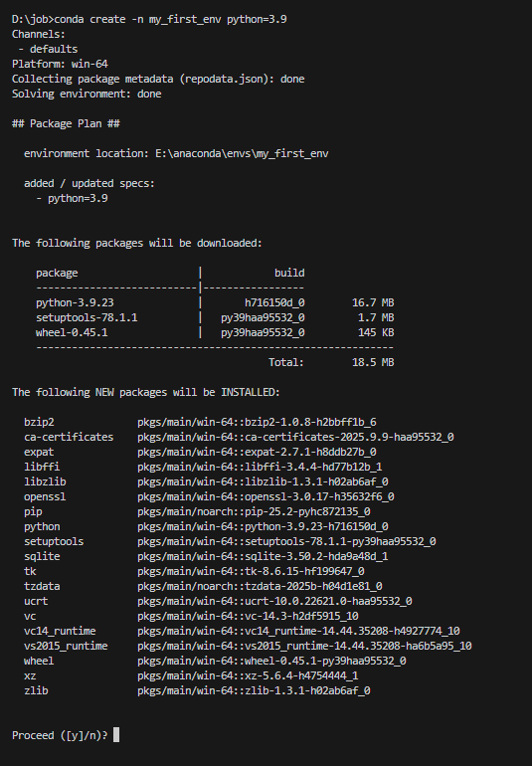Click the 'expat' package name
Image resolution: width=532 pixels, height=766 pixels.
(39, 452)
